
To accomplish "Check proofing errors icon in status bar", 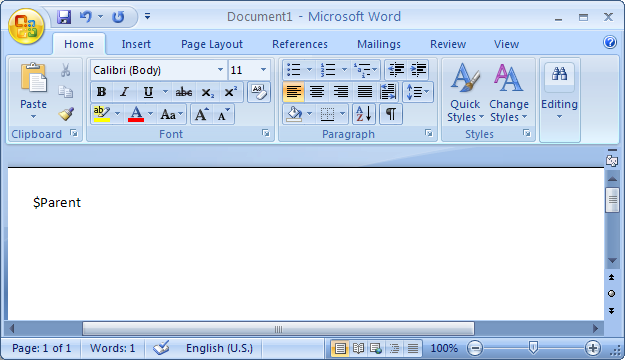I will pyautogui.click(x=161, y=348).
